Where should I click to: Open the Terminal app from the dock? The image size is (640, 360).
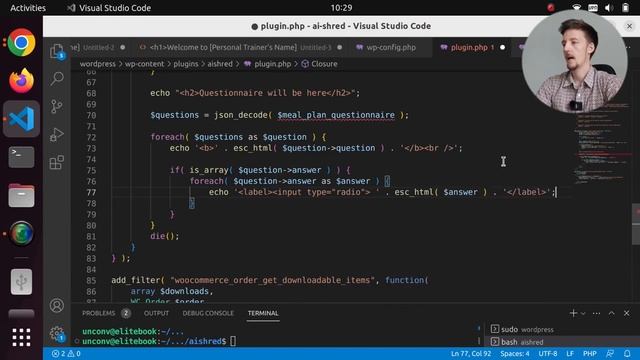pos(21,157)
